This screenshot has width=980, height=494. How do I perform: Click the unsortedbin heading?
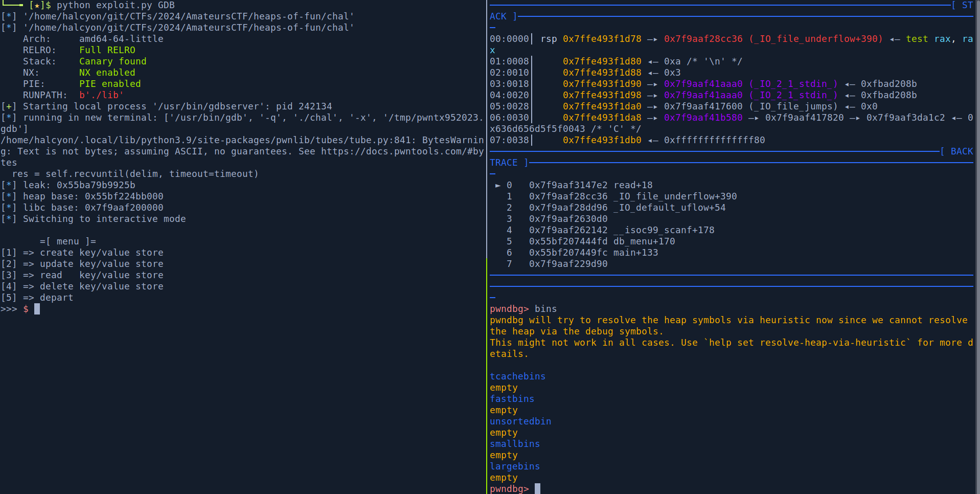[520, 421]
